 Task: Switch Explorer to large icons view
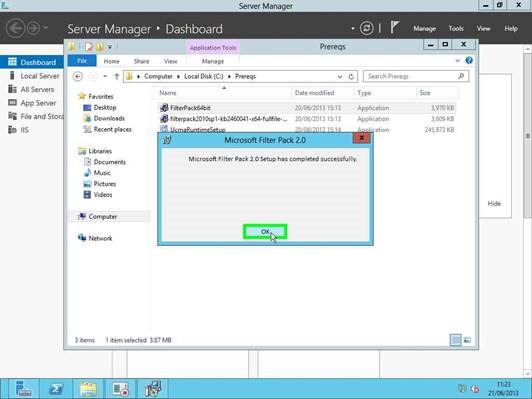pyautogui.click(x=467, y=340)
